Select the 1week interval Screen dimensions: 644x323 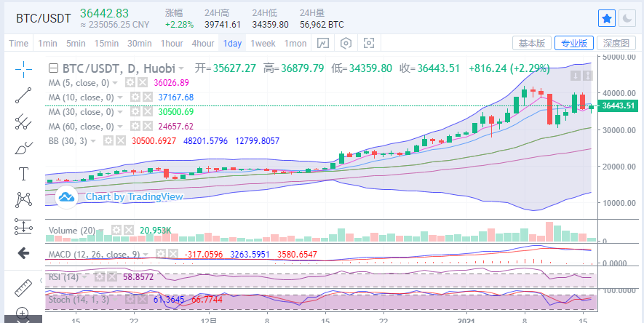(263, 43)
